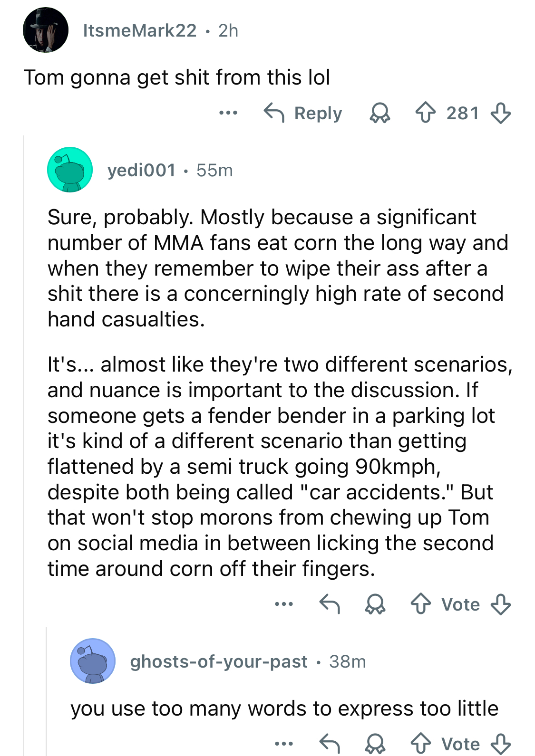This screenshot has height=756, width=535.
Task: Click reply arrow on yedi001's comment
Action: [x=330, y=604]
